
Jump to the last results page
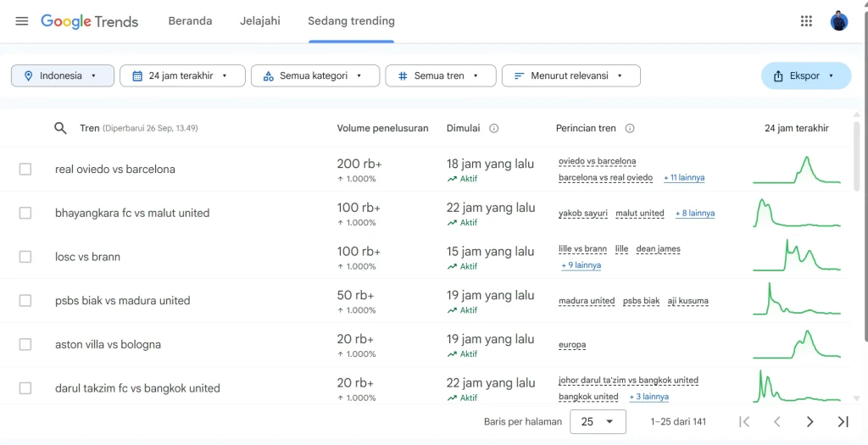[843, 422]
